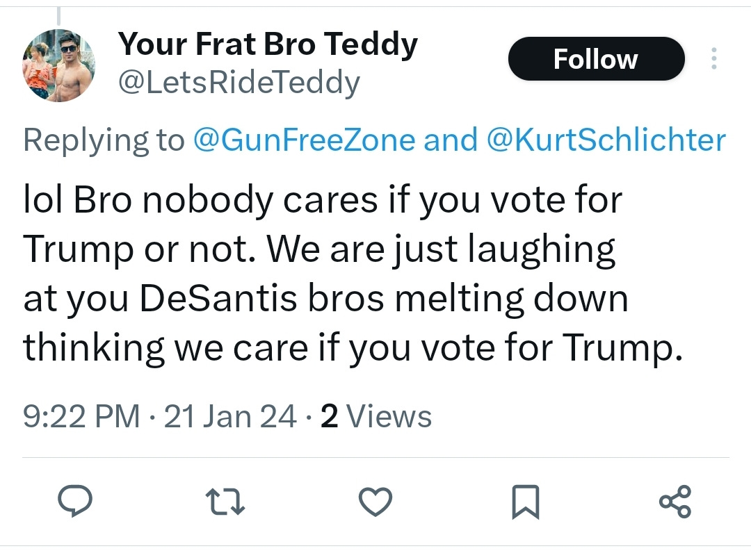Bookmark this tweet
Image resolution: width=751 pixels, height=560 pixels.
[x=526, y=502]
